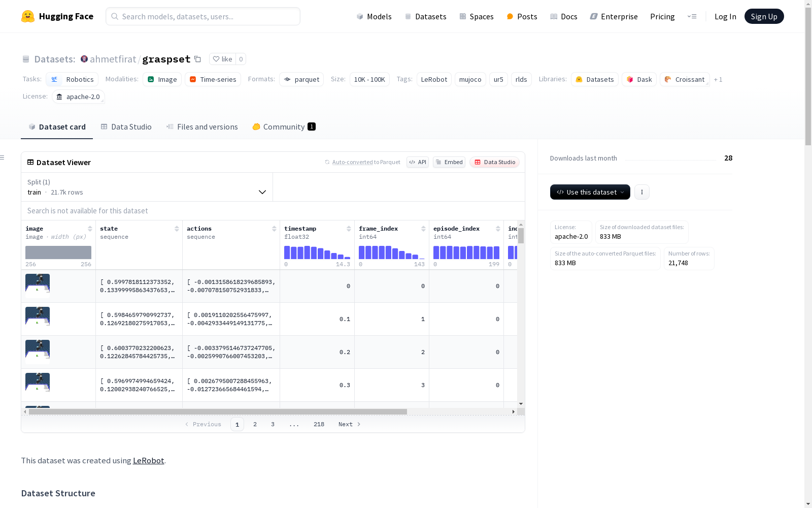The image size is (812, 508).
Task: Click the Croissant library tag
Action: tap(685, 79)
